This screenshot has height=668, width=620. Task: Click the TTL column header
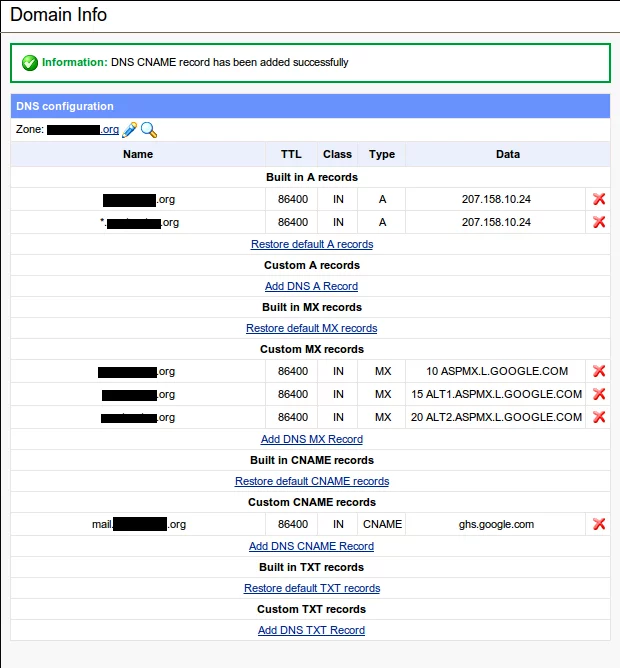(x=291, y=154)
